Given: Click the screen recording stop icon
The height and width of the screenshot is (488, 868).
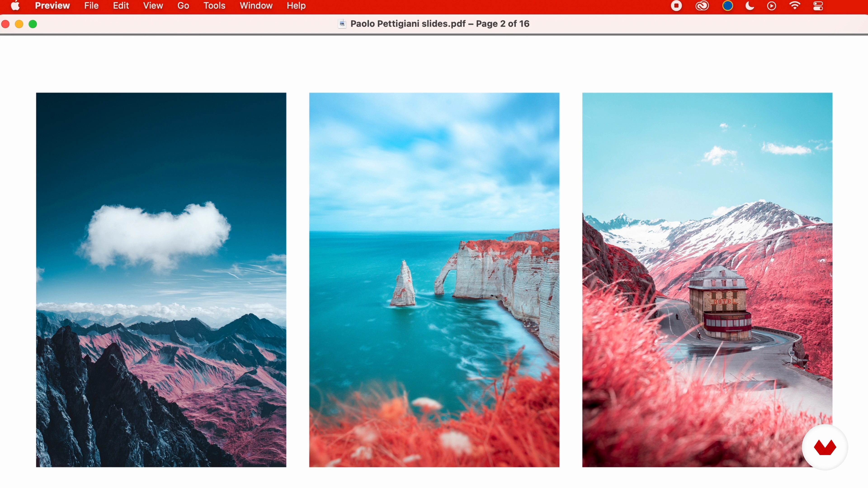Looking at the screenshot, I should point(676,6).
